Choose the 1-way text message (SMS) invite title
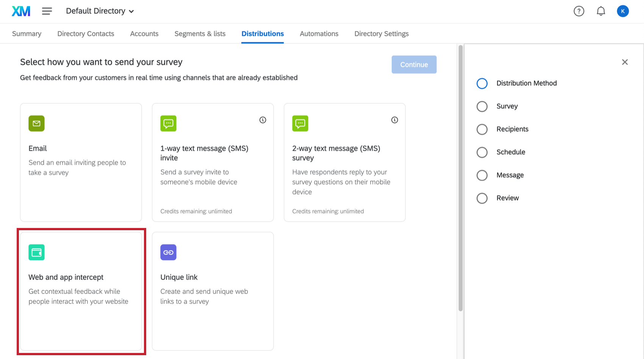Image resolution: width=644 pixels, height=359 pixels. [x=204, y=153]
